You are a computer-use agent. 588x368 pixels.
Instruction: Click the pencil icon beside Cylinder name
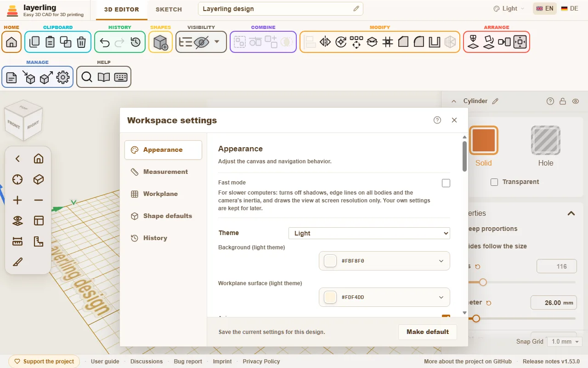(495, 101)
